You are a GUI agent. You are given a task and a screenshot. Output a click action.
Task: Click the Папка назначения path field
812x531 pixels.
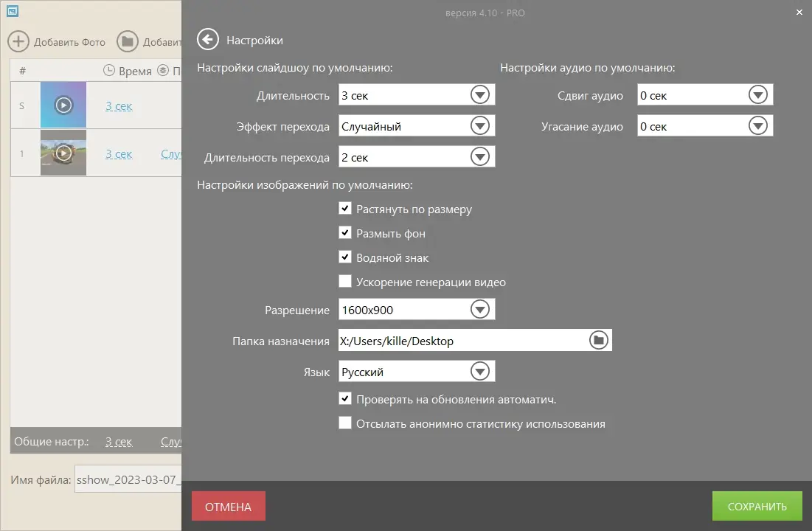(x=475, y=341)
